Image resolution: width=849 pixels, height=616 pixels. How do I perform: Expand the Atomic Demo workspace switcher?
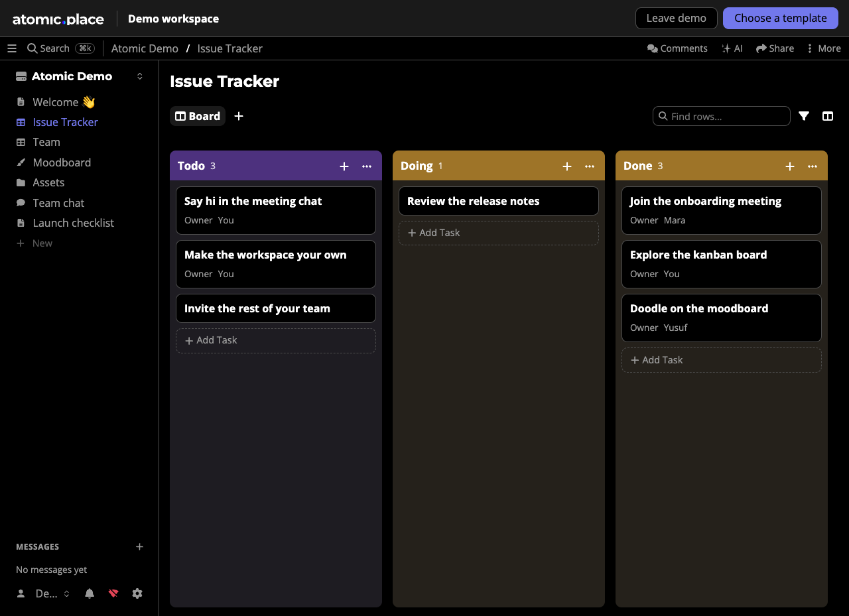click(x=140, y=76)
